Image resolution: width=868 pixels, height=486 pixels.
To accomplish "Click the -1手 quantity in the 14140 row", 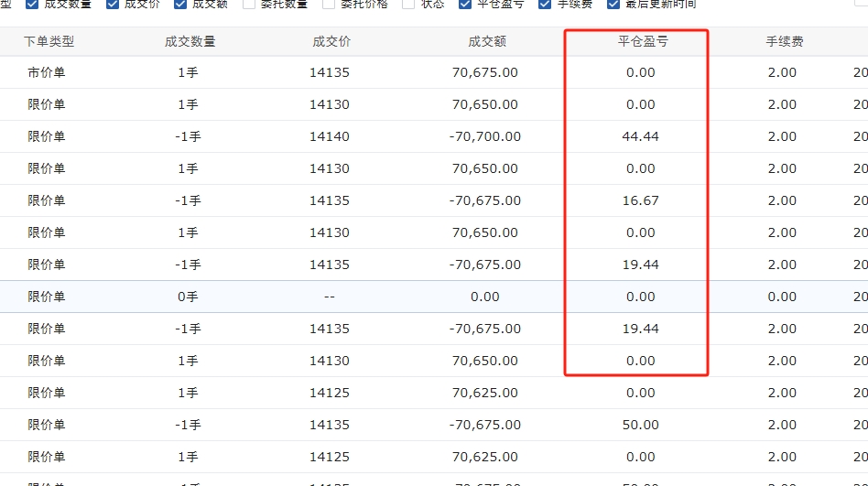I will pyautogui.click(x=189, y=136).
